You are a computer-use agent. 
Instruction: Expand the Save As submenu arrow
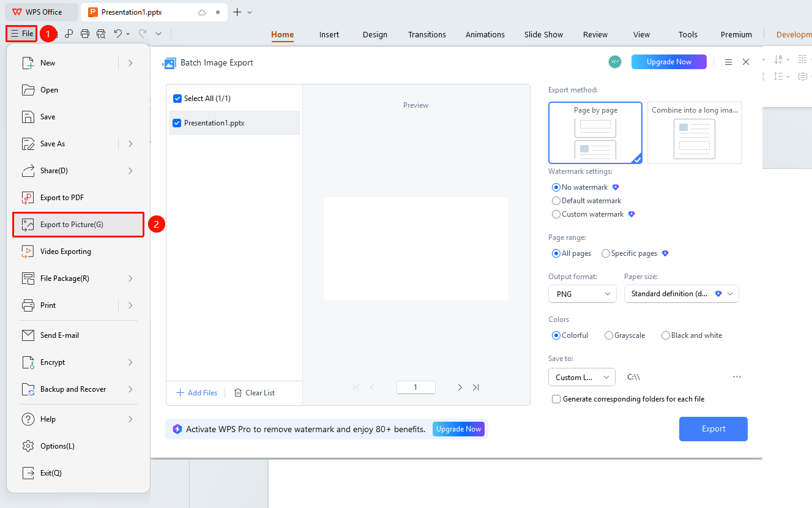pyautogui.click(x=130, y=144)
